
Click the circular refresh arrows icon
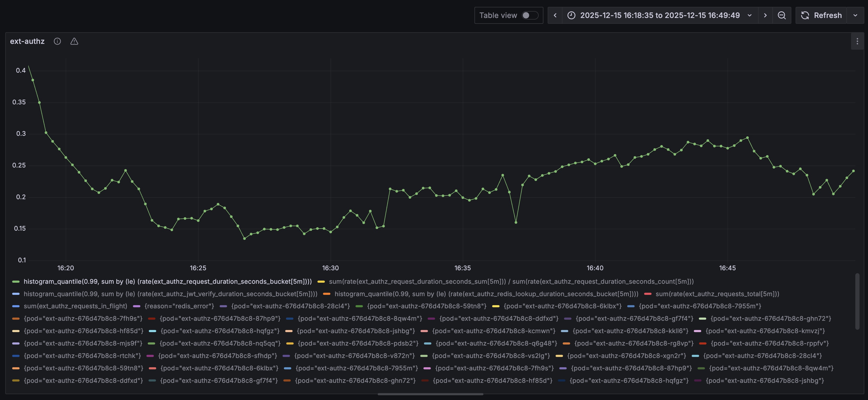point(805,15)
